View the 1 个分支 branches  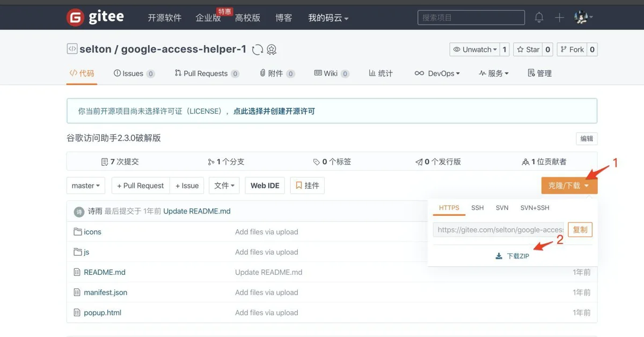[226, 162]
